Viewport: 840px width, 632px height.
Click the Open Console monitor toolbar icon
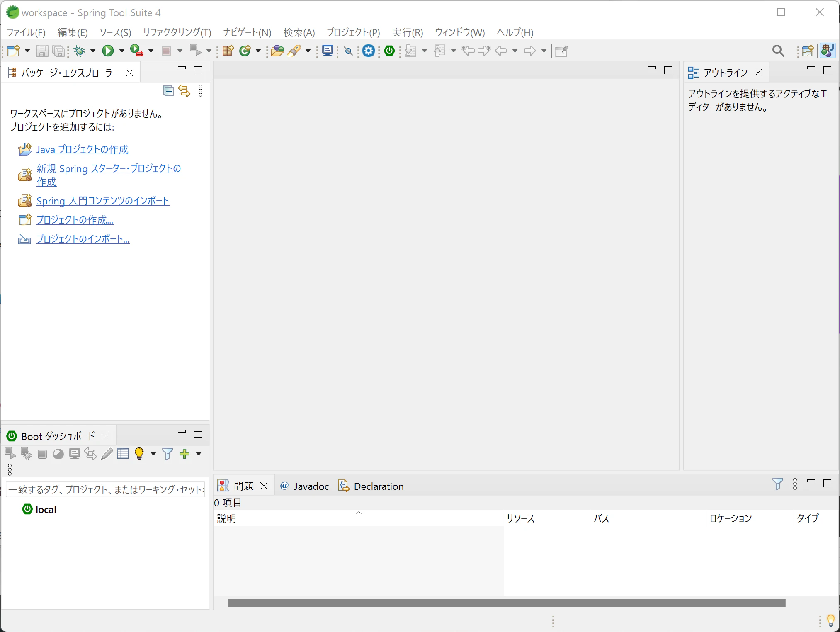(x=328, y=51)
